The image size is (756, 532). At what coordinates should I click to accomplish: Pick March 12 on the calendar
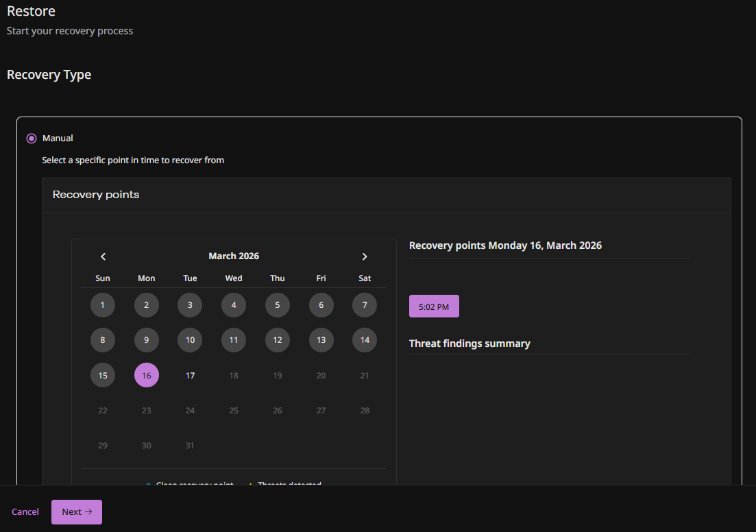tap(278, 340)
